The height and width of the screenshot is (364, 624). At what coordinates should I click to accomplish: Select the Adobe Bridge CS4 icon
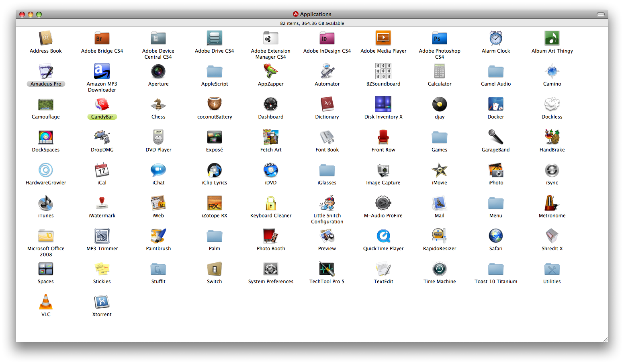pos(102,38)
